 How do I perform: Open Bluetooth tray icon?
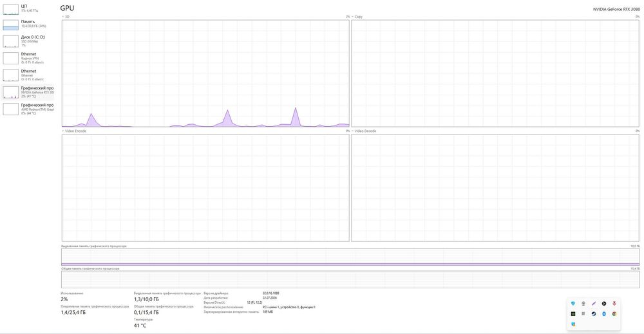[604, 314]
